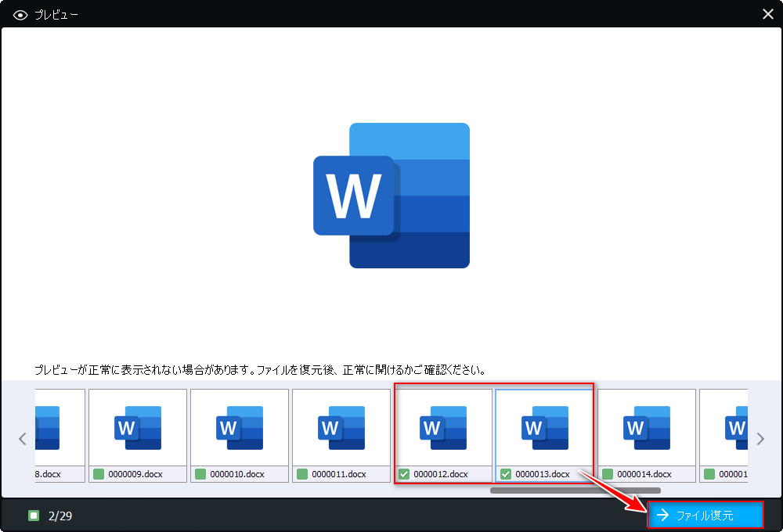783x532 pixels.
Task: Toggle the select-all checkbox beside 2/29
Action: click(x=34, y=516)
